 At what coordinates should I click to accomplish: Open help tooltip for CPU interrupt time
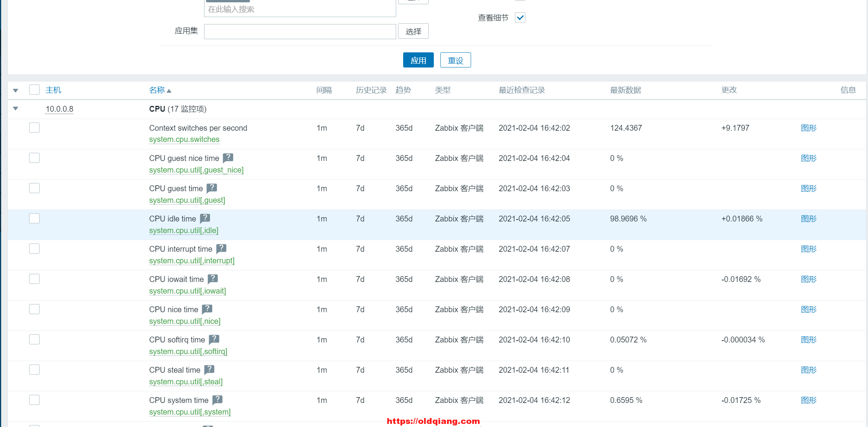coord(221,248)
